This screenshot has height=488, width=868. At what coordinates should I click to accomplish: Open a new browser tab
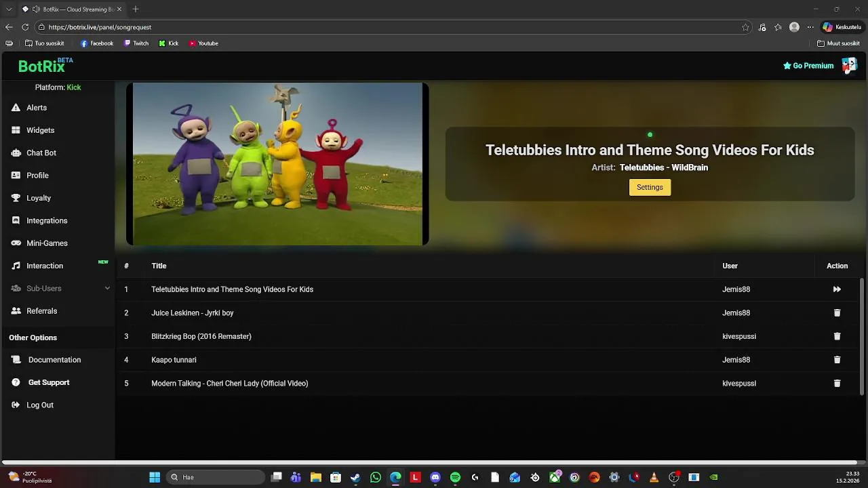[135, 9]
